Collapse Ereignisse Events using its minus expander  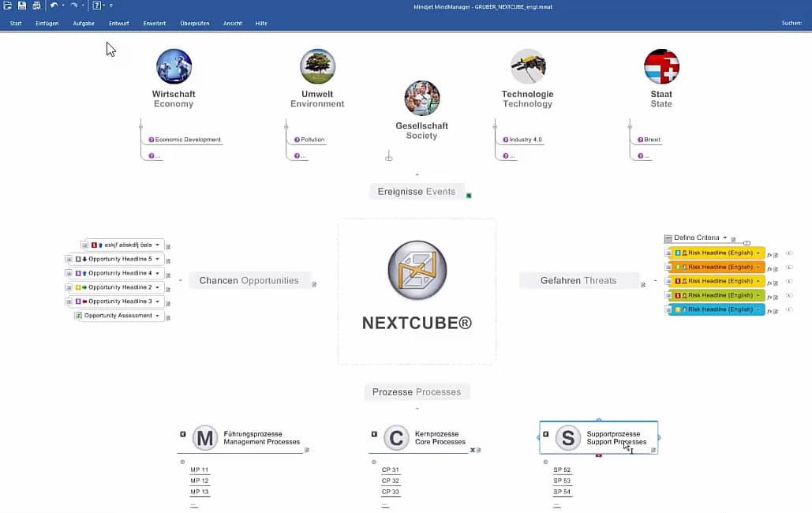[417, 173]
